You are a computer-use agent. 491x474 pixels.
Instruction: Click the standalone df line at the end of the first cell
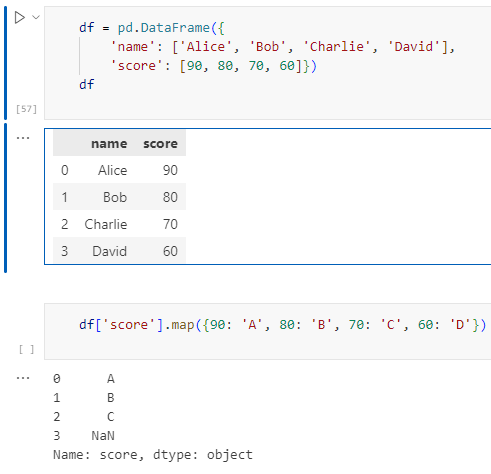(x=87, y=84)
